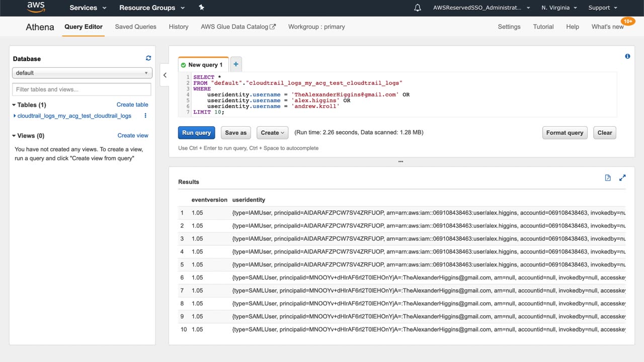Click the Create table link
Screen dimensions: 644x362
132,105
